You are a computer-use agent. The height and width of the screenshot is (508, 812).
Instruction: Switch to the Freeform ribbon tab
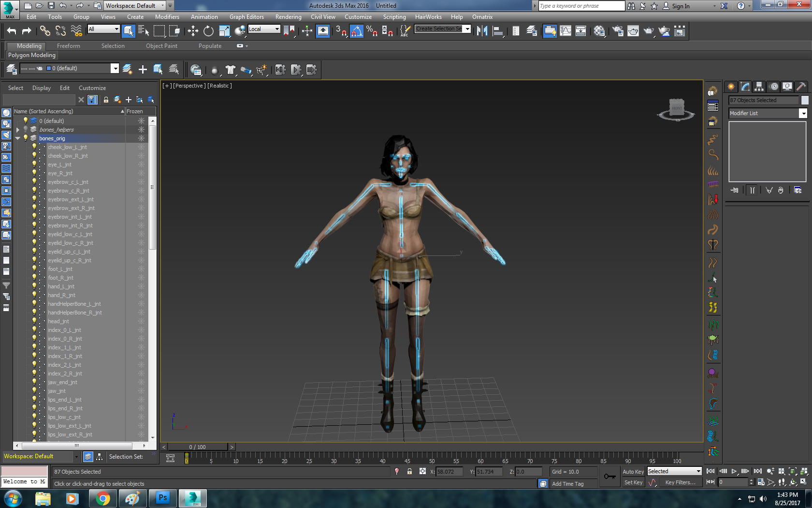pyautogui.click(x=69, y=46)
